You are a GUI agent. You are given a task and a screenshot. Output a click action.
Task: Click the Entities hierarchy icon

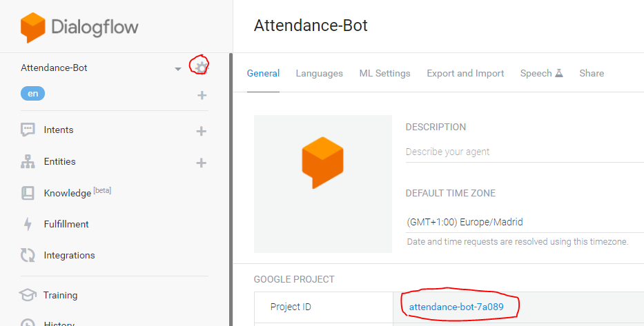(28, 161)
